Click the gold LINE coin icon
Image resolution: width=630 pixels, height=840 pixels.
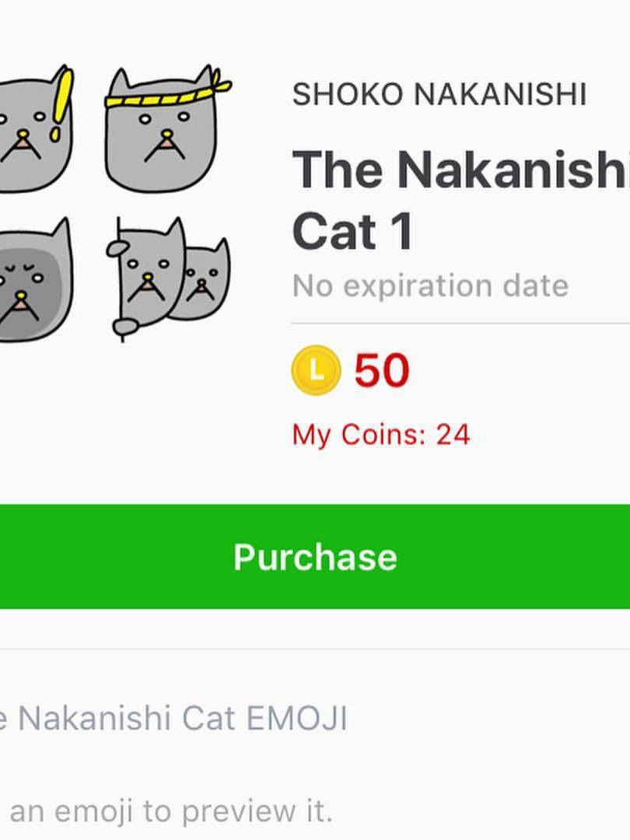point(316,370)
